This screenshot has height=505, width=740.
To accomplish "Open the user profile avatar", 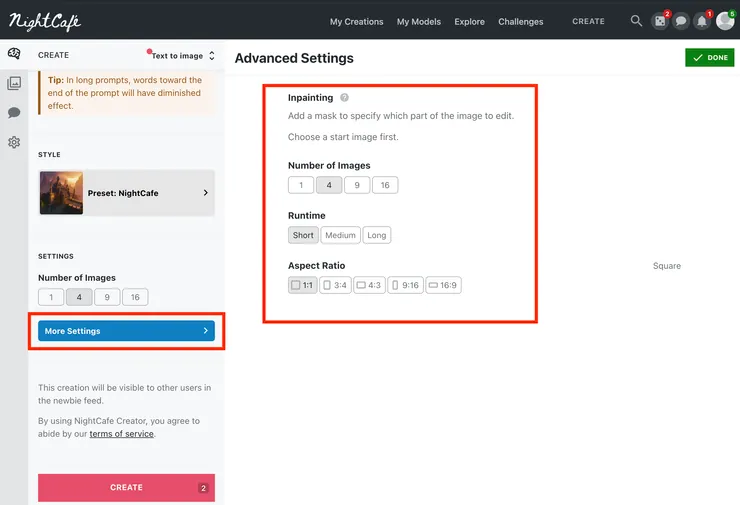I will (725, 21).
